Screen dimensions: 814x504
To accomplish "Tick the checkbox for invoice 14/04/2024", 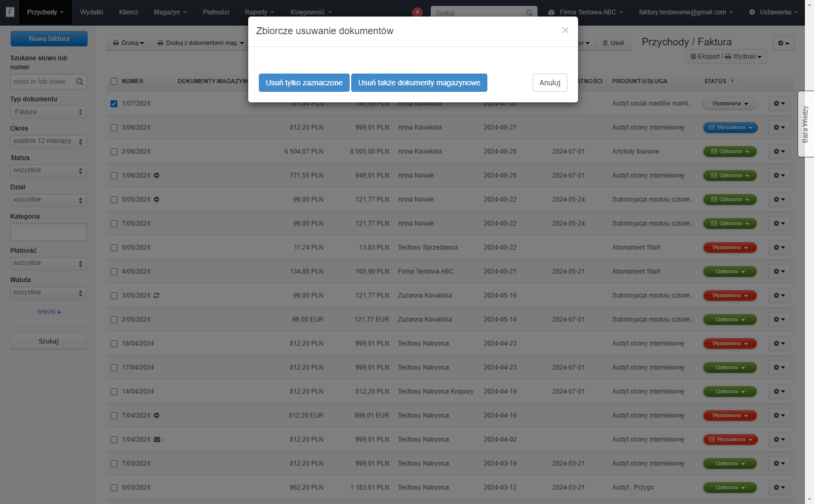I will 114,391.
